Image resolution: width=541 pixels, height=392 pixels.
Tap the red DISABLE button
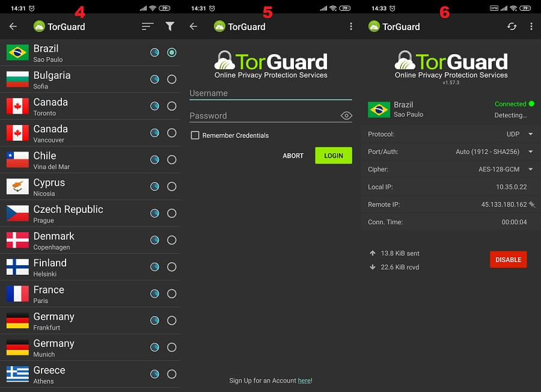[x=508, y=260]
